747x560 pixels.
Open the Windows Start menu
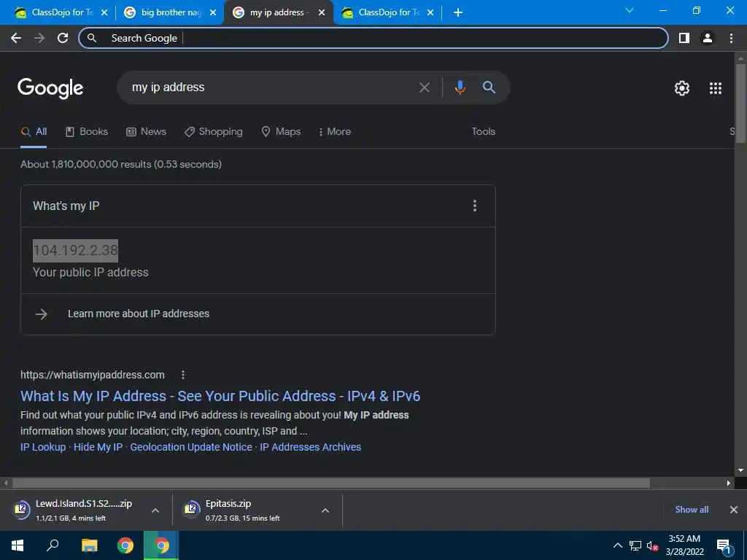coord(18,545)
